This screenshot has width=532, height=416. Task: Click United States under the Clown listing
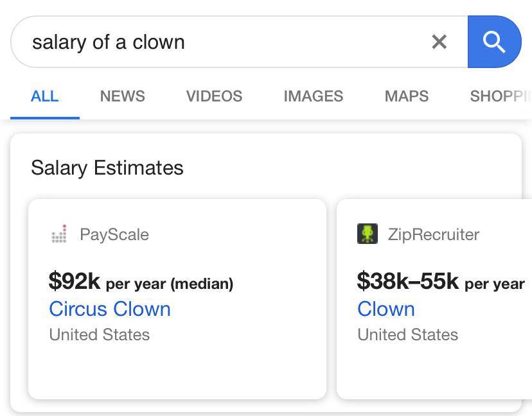[x=407, y=334]
